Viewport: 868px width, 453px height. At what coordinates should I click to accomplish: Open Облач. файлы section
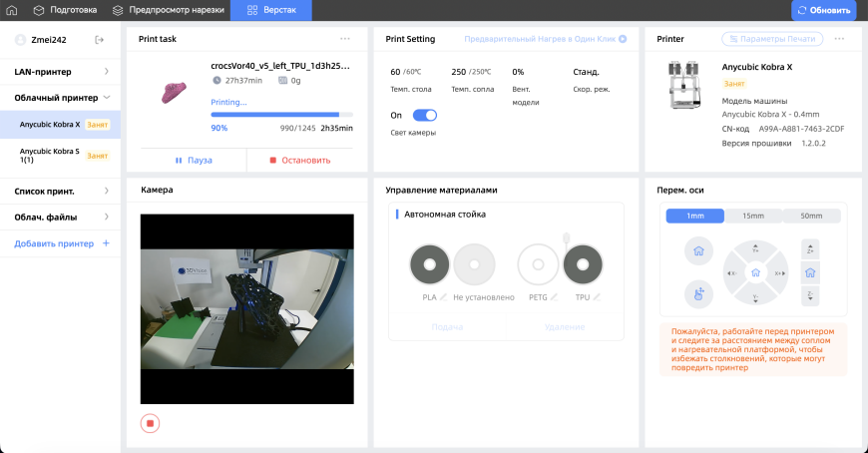[x=60, y=218]
